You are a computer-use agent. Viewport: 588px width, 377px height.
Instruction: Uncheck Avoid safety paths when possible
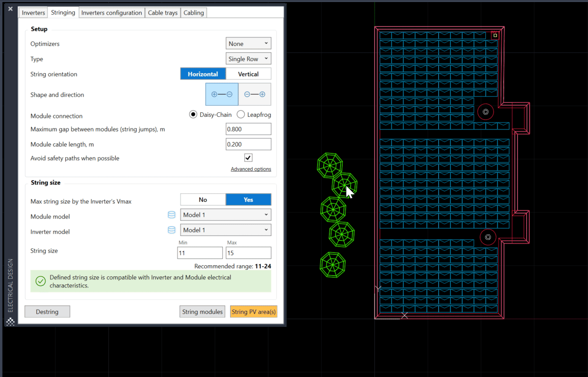248,157
